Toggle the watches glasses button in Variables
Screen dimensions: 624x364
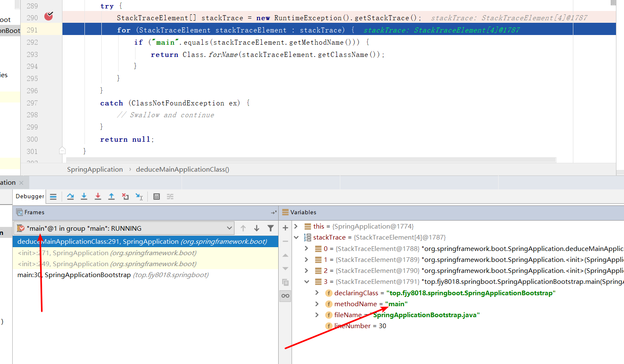click(285, 296)
